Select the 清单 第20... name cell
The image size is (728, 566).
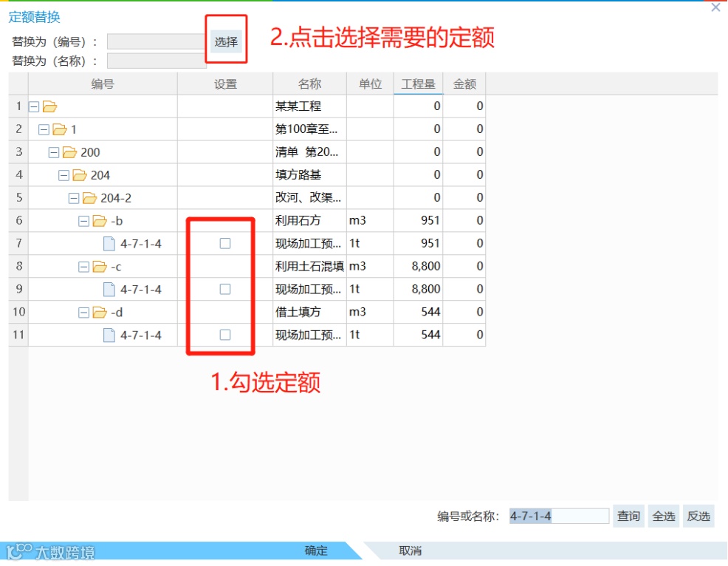click(x=309, y=152)
